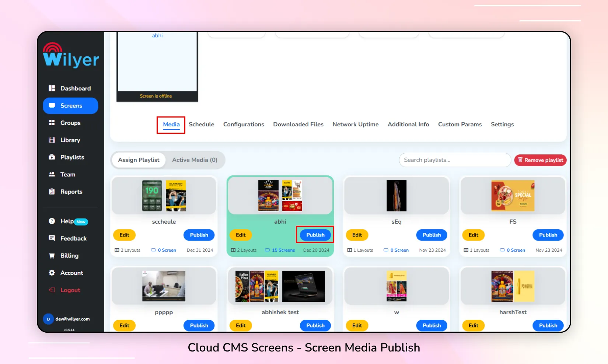
Task: Edit the abhi playlist
Action: tap(241, 235)
